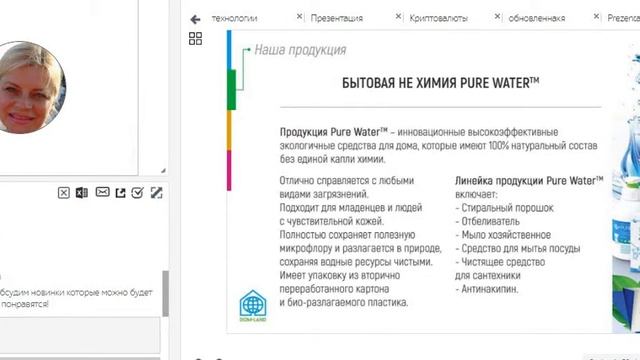Click the resize handle of the video panel

coord(163,170)
